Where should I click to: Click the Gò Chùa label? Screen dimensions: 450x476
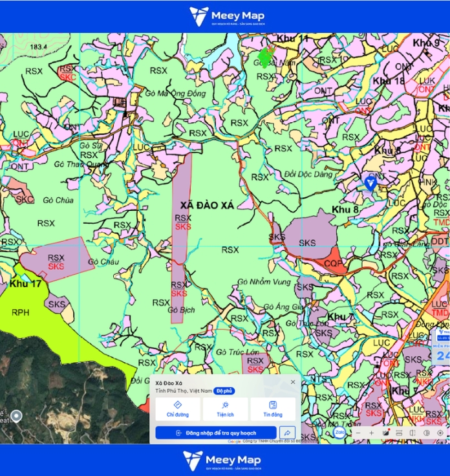point(58,200)
